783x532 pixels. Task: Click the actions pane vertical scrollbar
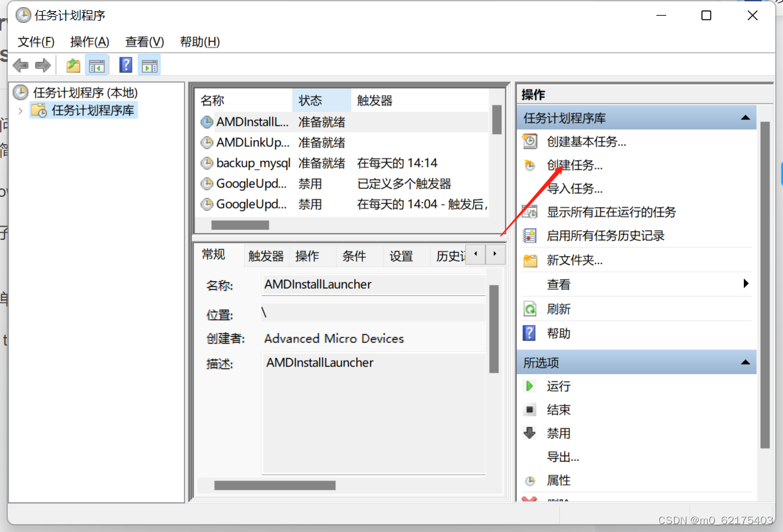(x=765, y=285)
